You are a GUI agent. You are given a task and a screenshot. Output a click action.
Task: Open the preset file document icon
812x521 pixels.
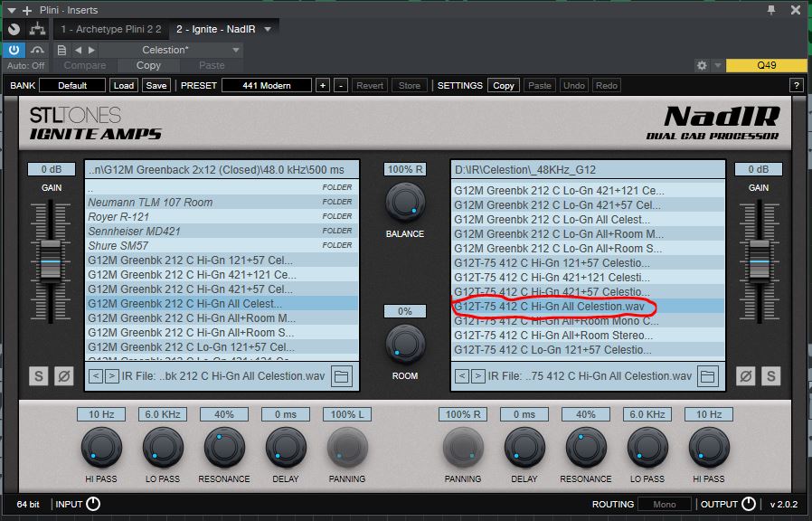pos(61,51)
